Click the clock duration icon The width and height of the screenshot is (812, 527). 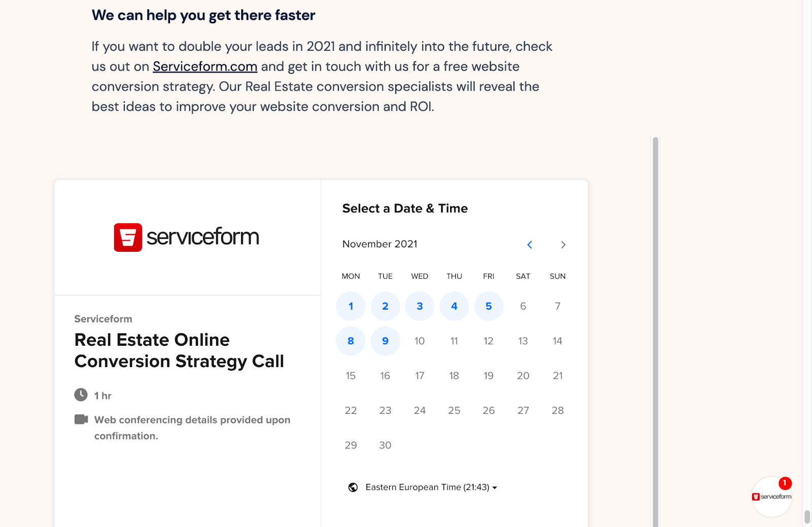81,394
